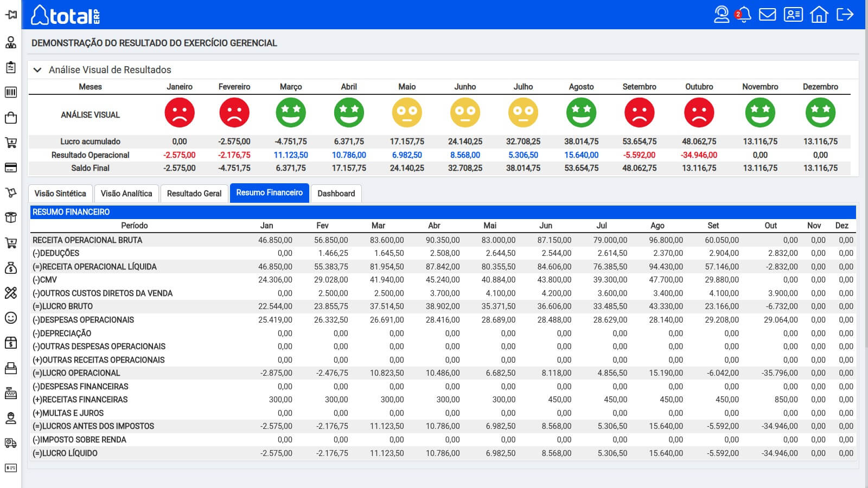Click the total ERP logo
This screenshot has width=868, height=488.
pyautogui.click(x=65, y=15)
